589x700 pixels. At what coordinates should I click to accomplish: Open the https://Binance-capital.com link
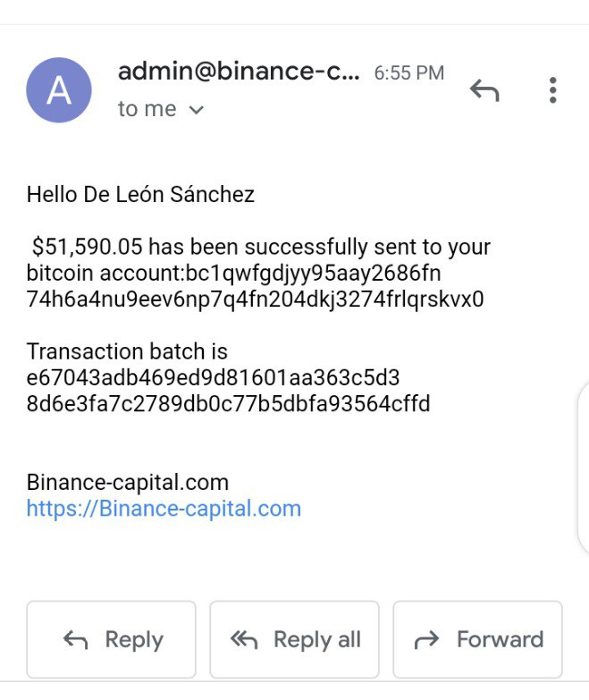tap(164, 509)
